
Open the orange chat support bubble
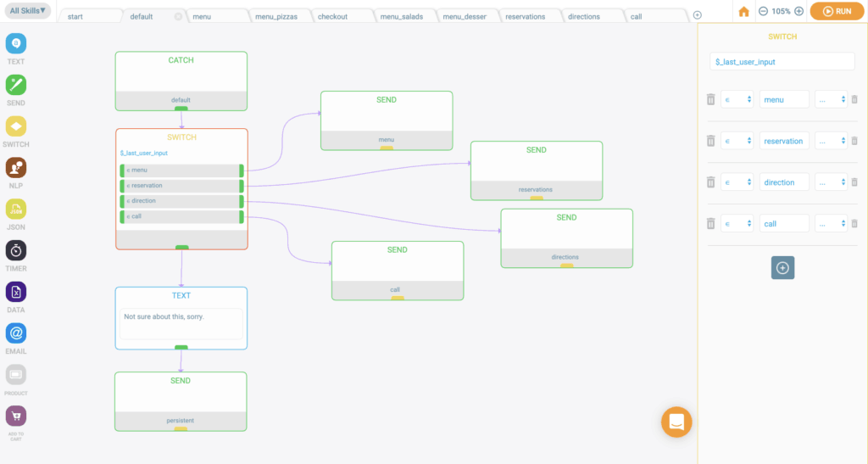click(x=676, y=422)
